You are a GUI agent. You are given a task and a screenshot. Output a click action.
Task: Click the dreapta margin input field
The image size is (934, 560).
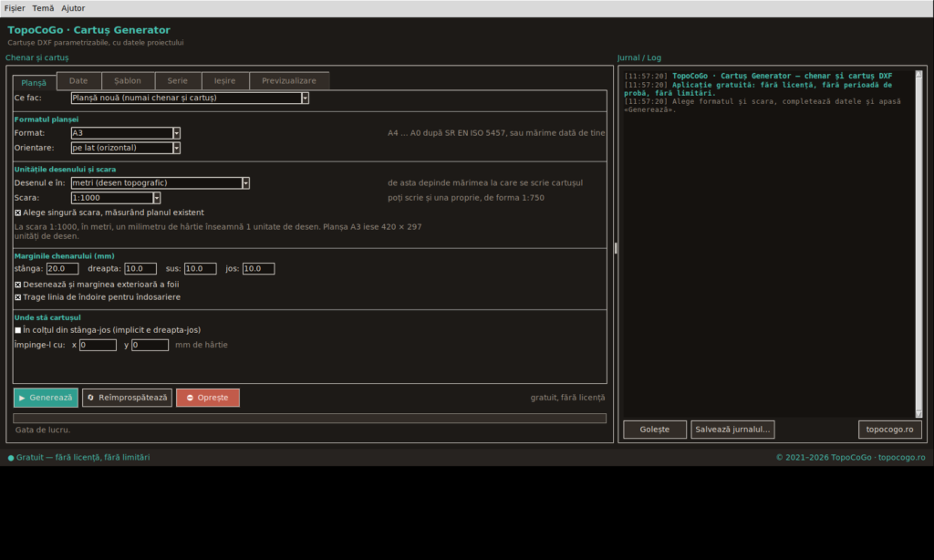click(140, 269)
